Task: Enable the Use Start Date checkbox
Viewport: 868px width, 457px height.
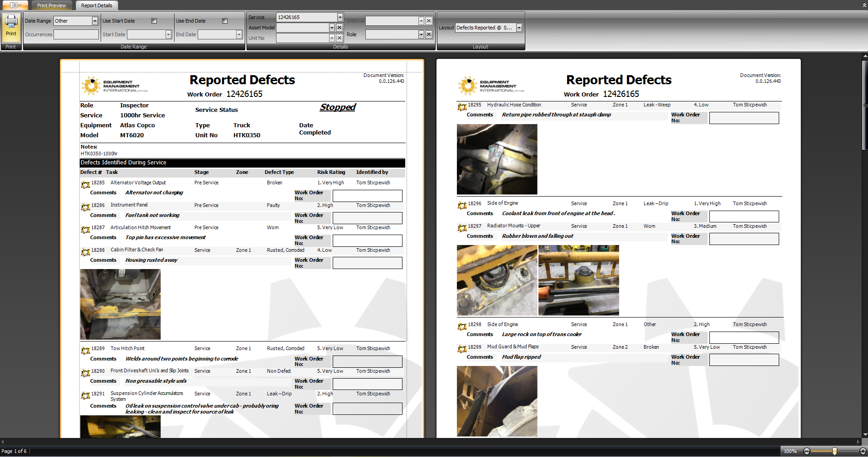Action: tap(154, 21)
